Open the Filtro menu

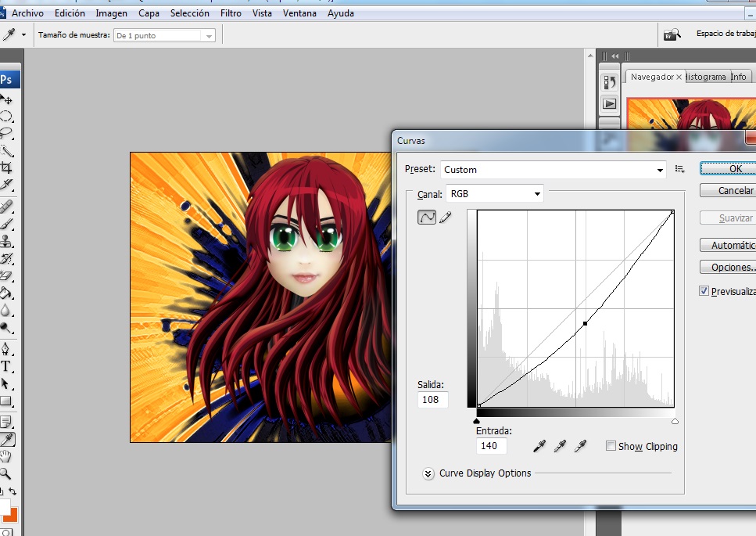pos(231,13)
